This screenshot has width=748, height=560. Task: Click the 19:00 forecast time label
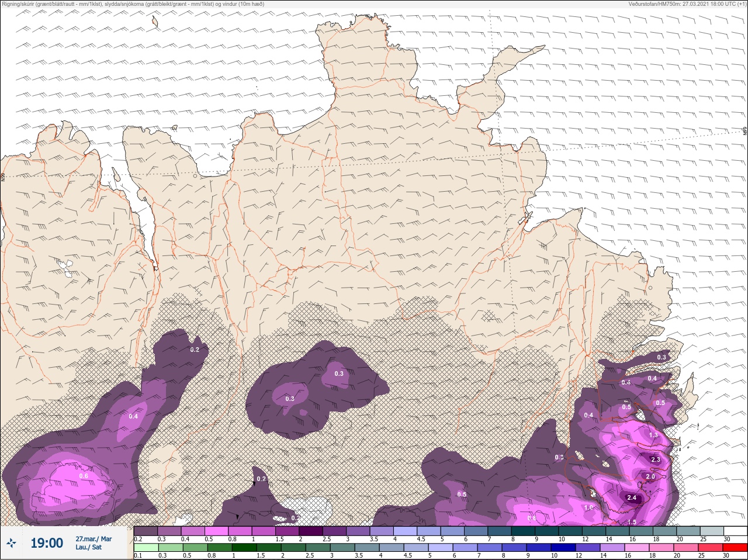pos(47,543)
